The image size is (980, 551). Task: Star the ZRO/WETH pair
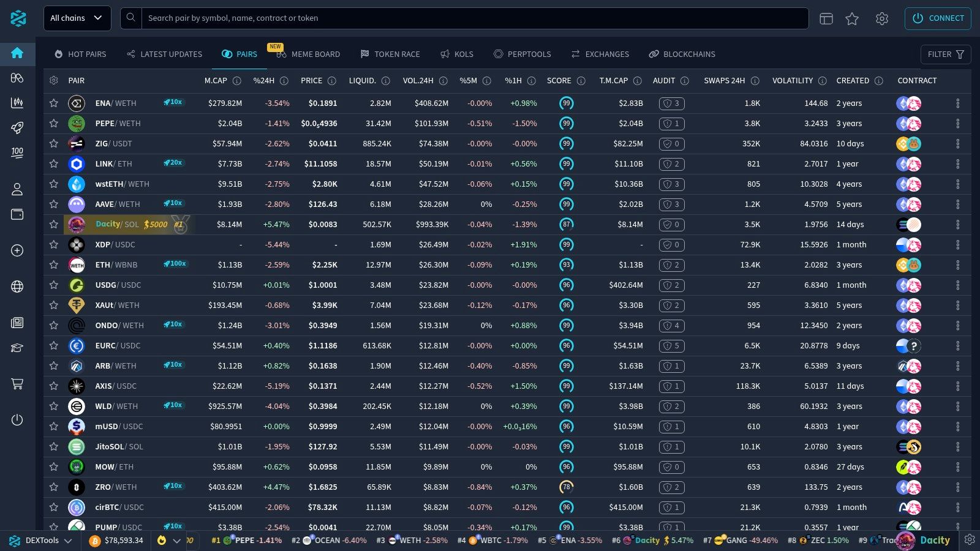[x=54, y=487]
